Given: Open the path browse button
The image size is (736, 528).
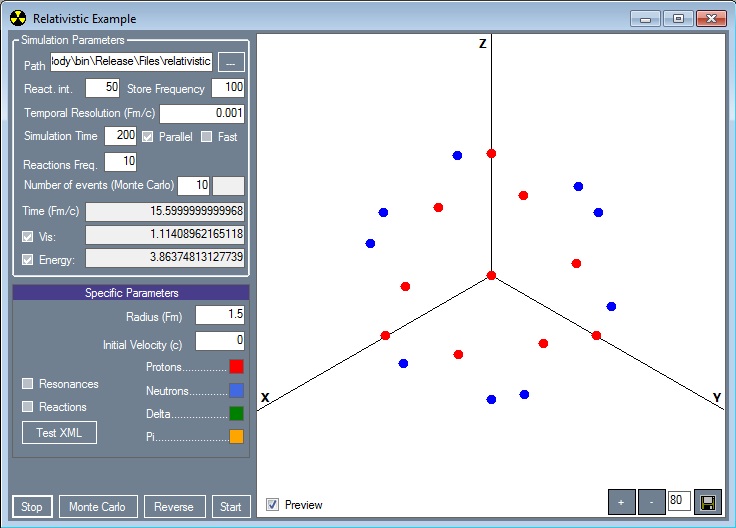Looking at the screenshot, I should (x=231, y=62).
